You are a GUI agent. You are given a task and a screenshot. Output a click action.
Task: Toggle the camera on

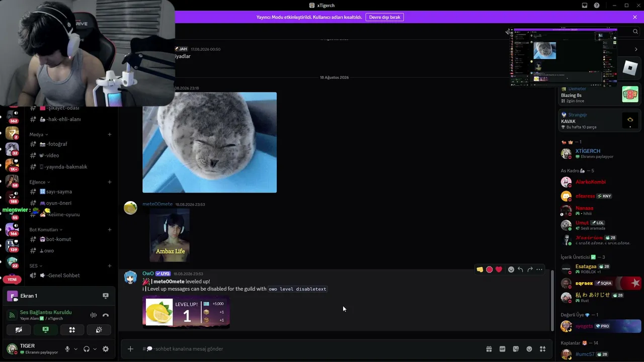pos(19,330)
